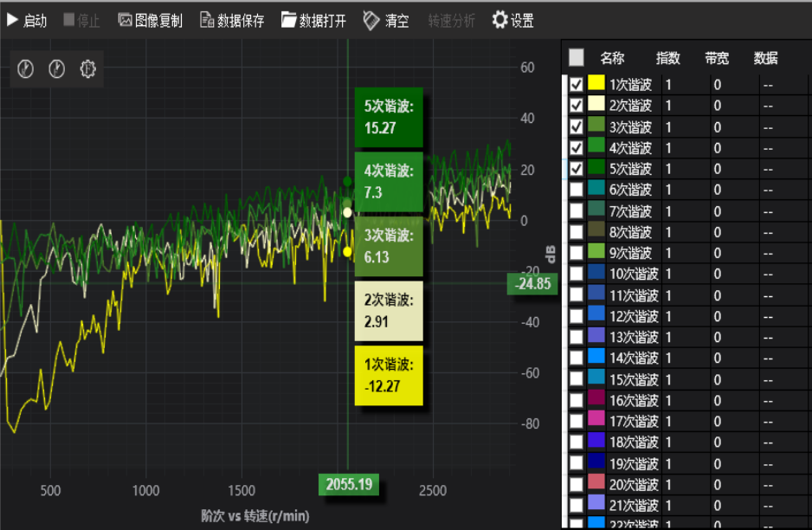Click the leftmost chart overlay tool icon
The width and height of the screenshot is (812, 530).
pyautogui.click(x=26, y=69)
